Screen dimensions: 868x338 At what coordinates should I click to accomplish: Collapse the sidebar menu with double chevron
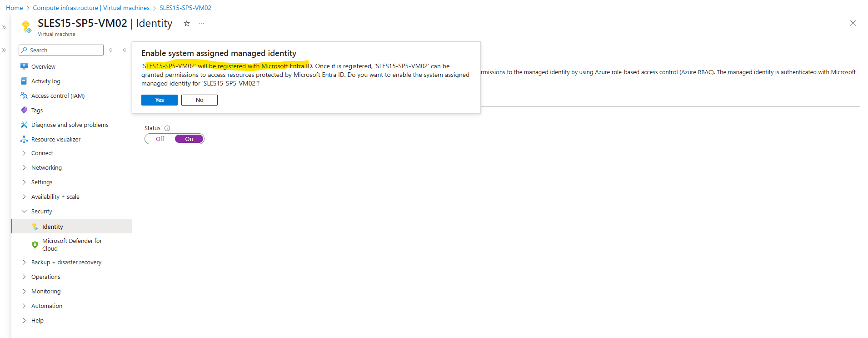125,50
